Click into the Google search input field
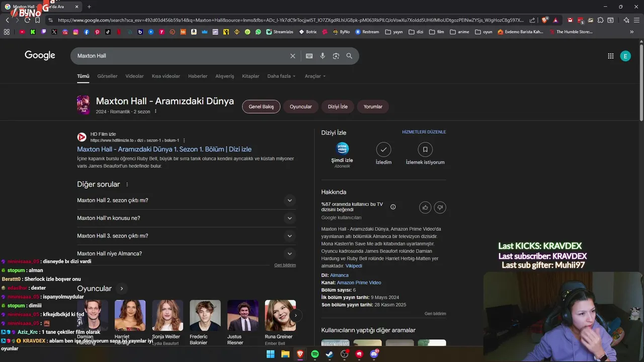644x362 pixels. [x=181, y=56]
